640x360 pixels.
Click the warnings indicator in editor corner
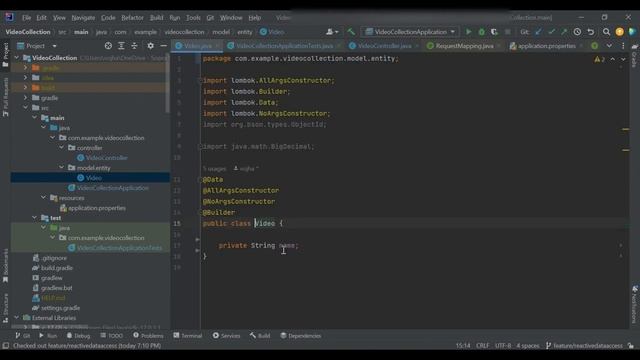tap(600, 59)
